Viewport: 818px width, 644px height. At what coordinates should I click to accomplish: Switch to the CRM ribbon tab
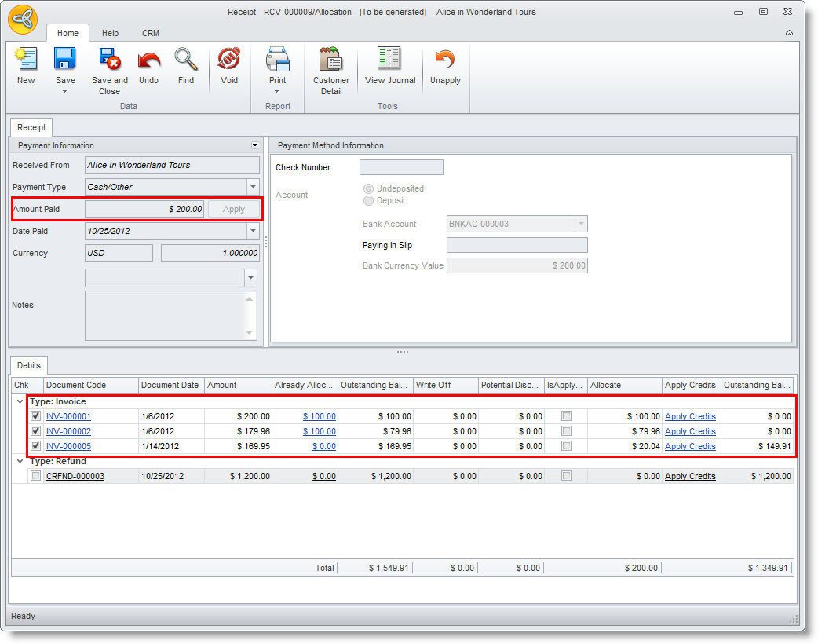pyautogui.click(x=150, y=33)
